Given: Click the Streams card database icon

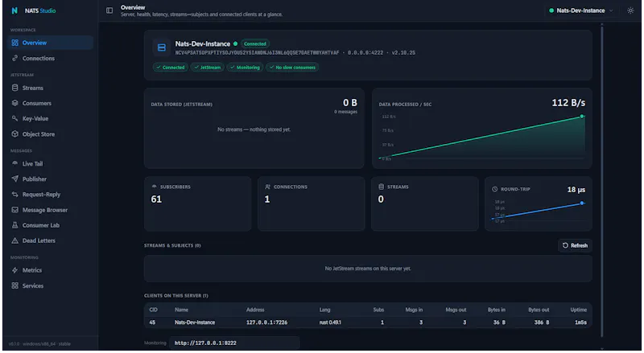Looking at the screenshot, I should click(x=381, y=187).
